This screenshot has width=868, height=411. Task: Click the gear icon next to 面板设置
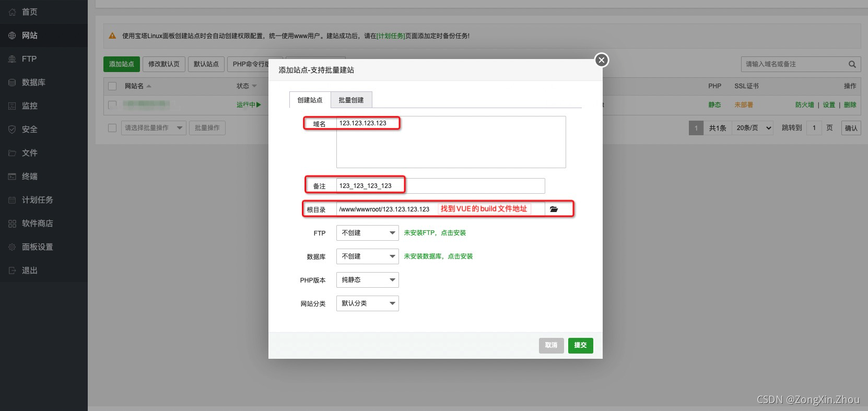pos(12,247)
